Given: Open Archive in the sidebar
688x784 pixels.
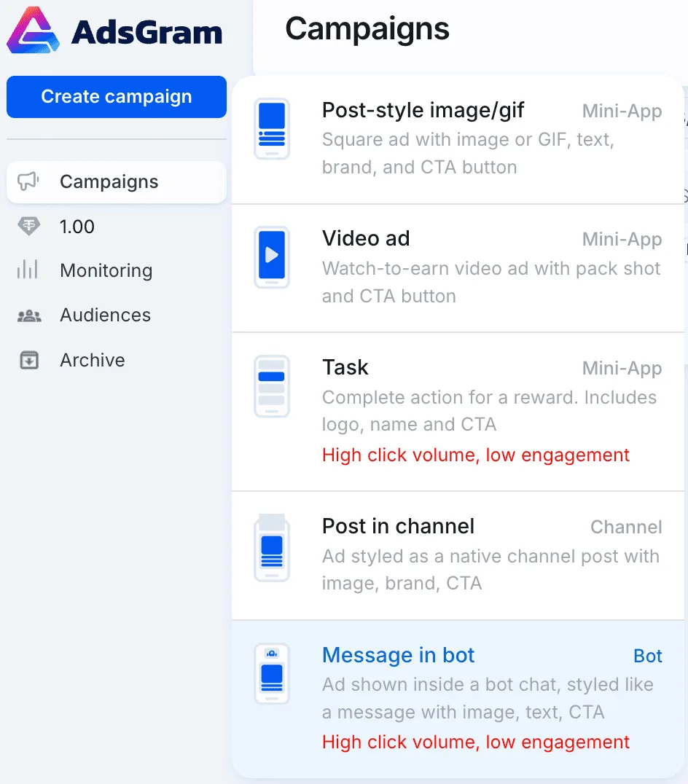Looking at the screenshot, I should 93,360.
